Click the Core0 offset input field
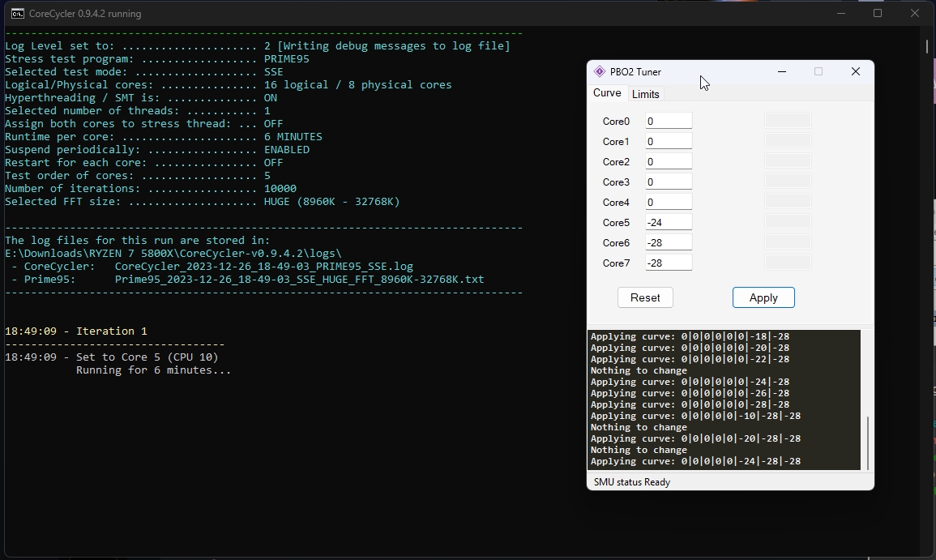Screen dimensions: 936x560 pos(669,122)
